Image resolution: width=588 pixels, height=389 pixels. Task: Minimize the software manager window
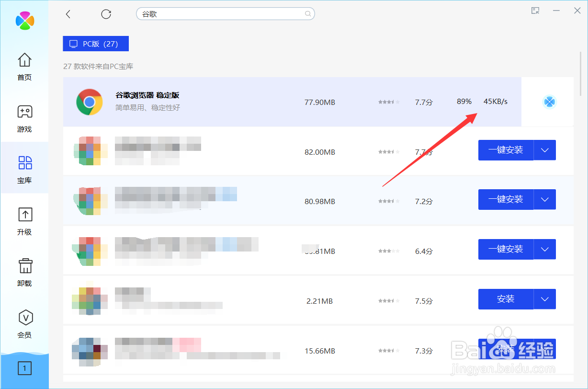point(556,11)
